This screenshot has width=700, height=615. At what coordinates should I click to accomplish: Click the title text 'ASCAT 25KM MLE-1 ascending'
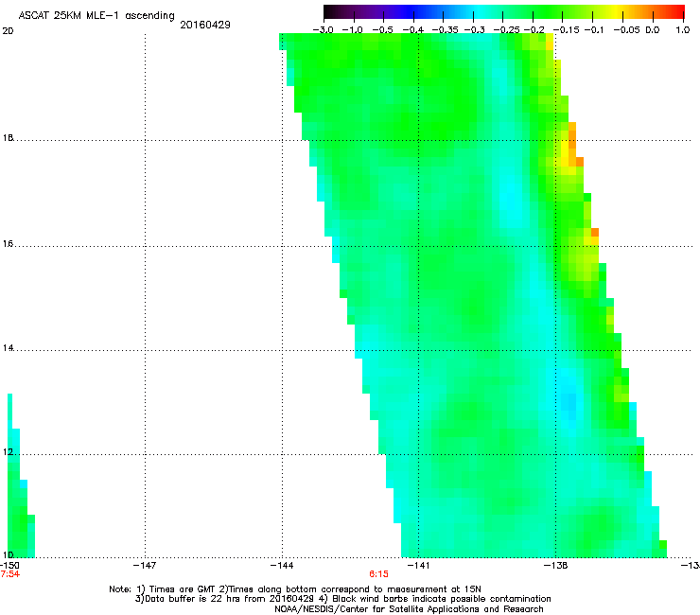point(96,16)
